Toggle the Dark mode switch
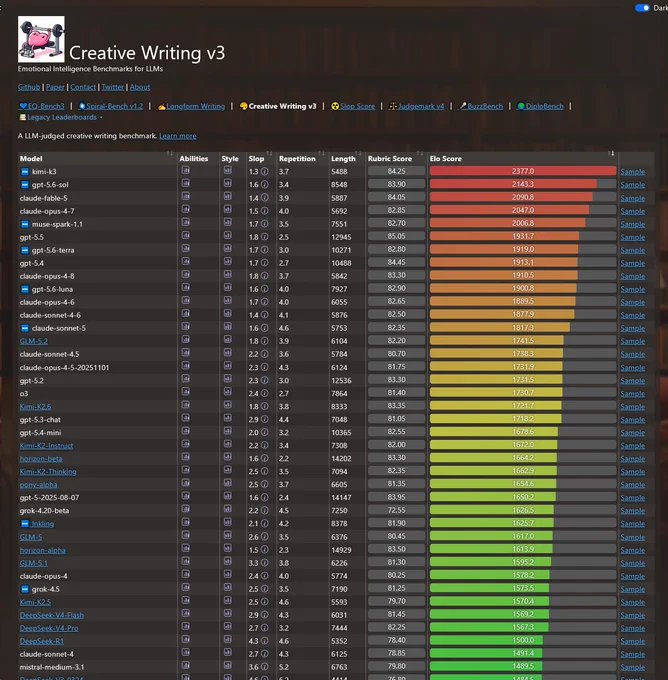Viewport: 668px width, 680px height. tap(642, 8)
